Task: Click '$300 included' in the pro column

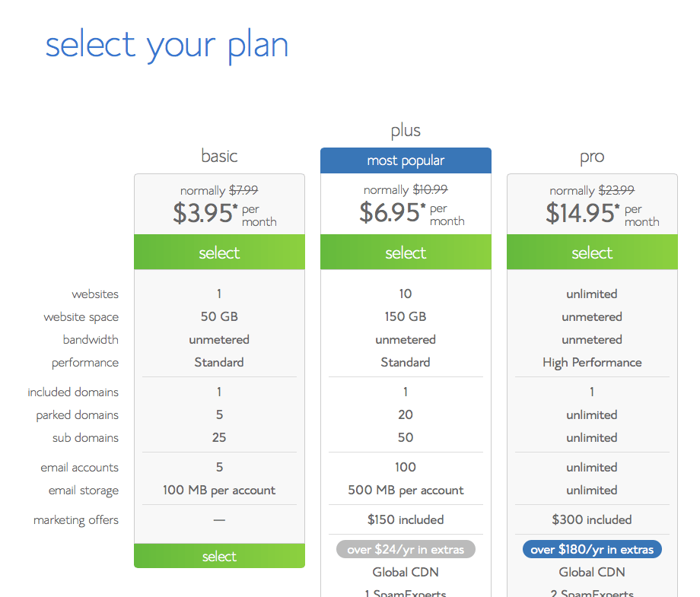Action: point(592,519)
